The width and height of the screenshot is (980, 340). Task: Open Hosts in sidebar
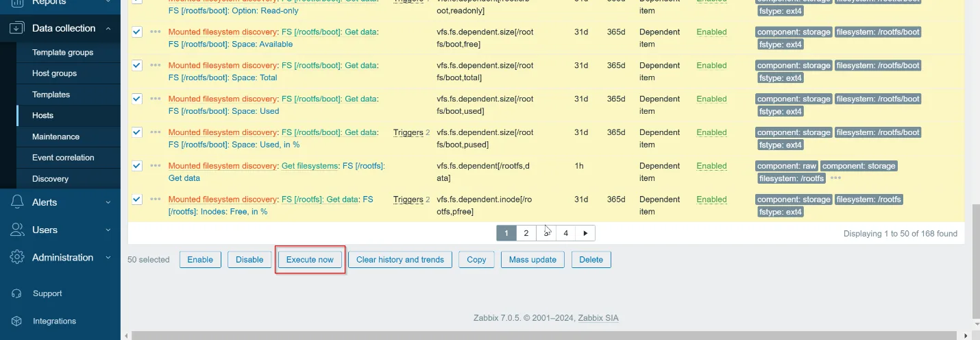[x=42, y=115]
